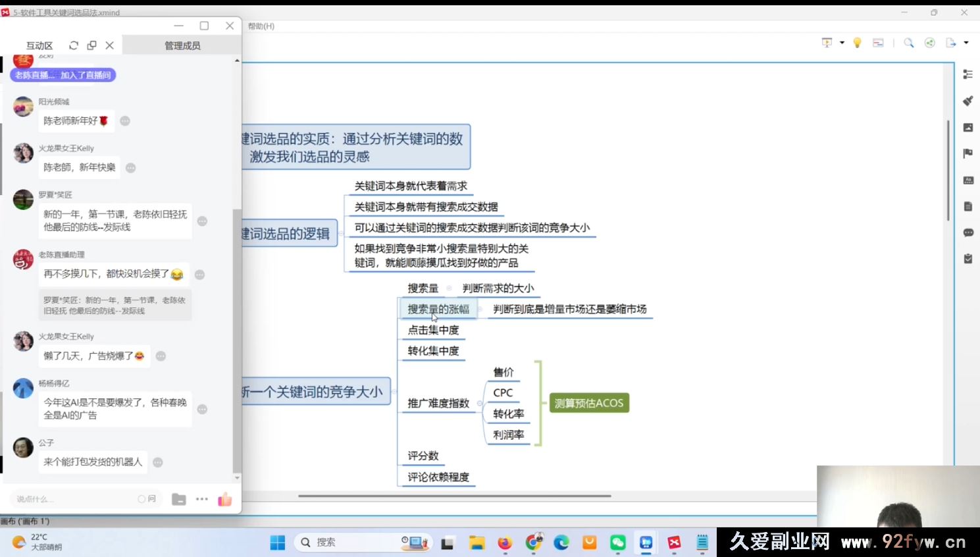Image resolution: width=980 pixels, height=557 pixels.
Task: Select the 测算预估ACOS green node
Action: (x=588, y=403)
